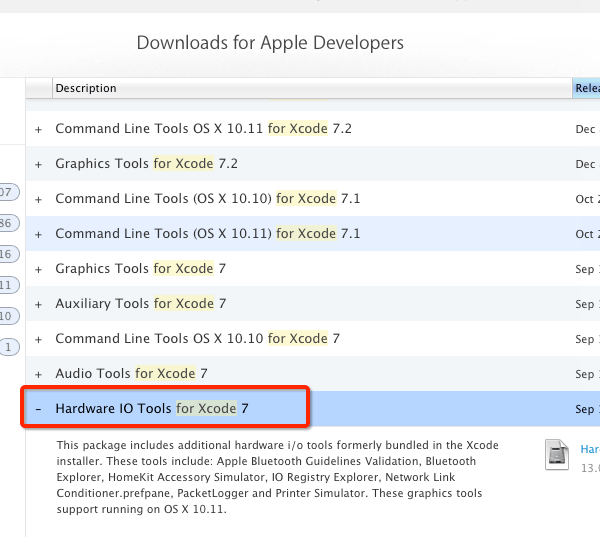The image size is (600, 537).
Task: Collapse Hardware IO Tools for Xcode 7 row
Action: click(x=38, y=409)
